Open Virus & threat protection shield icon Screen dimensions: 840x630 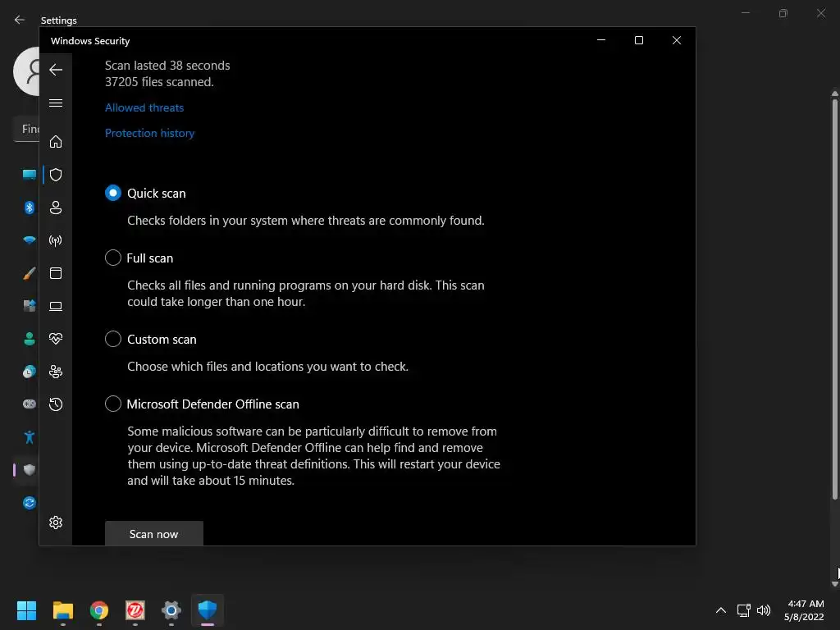tap(56, 175)
